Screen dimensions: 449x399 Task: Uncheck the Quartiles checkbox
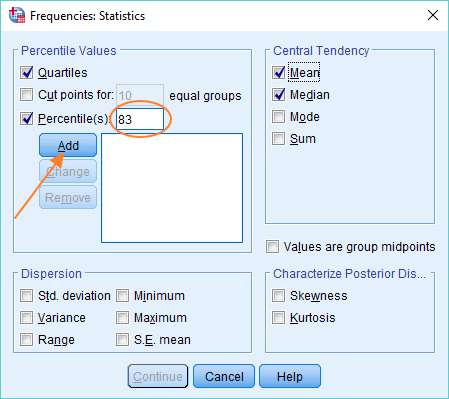(x=26, y=72)
